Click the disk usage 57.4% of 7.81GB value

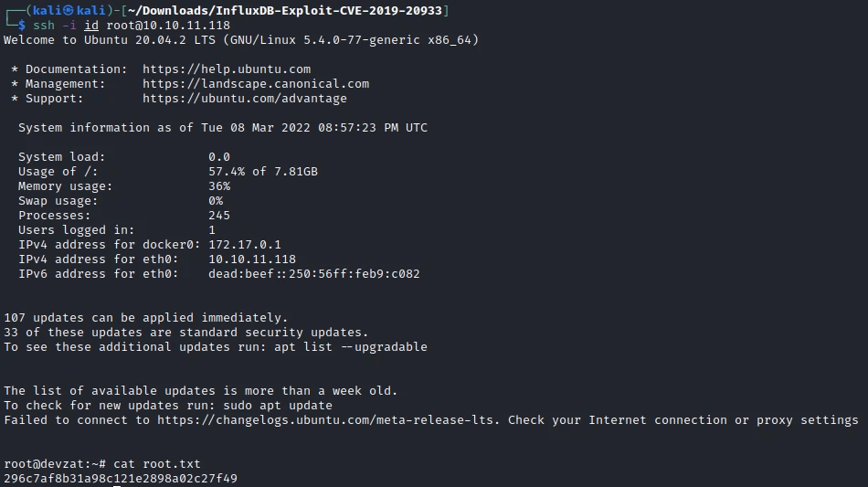(263, 172)
